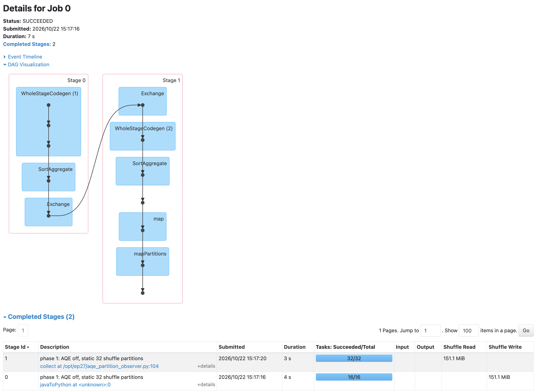This screenshot has width=538, height=392.
Task: Click the Stage 0 label in DAG
Action: click(x=76, y=80)
